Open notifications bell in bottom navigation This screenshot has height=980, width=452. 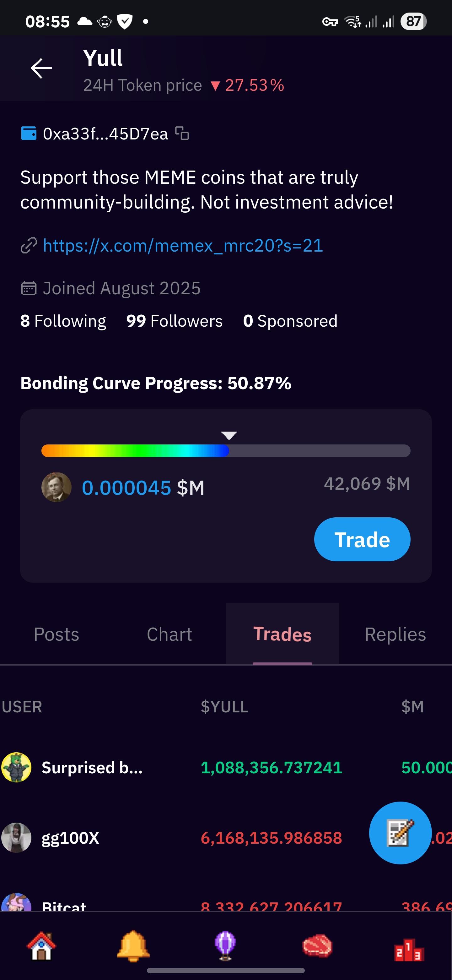click(x=133, y=946)
